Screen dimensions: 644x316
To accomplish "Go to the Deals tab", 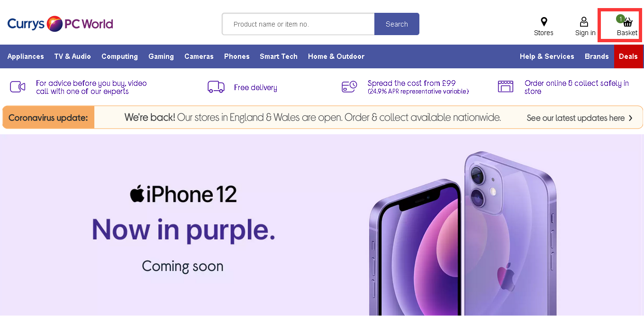I will click(x=628, y=56).
